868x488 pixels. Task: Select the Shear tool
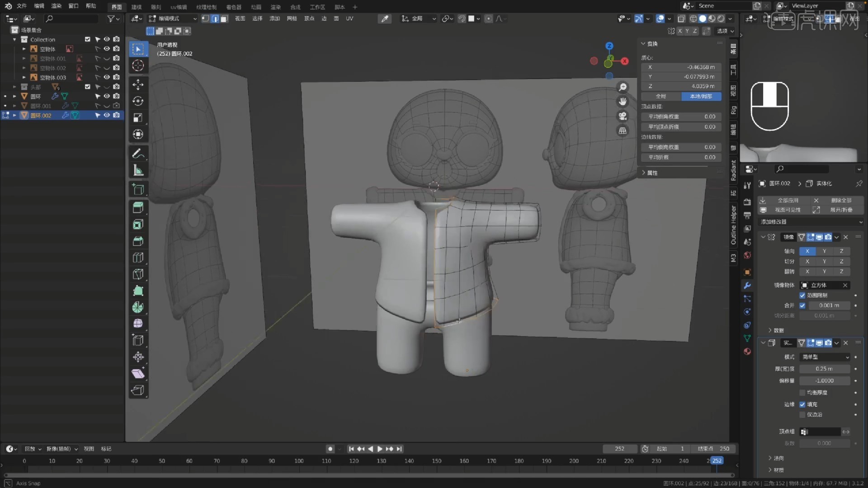[138, 374]
